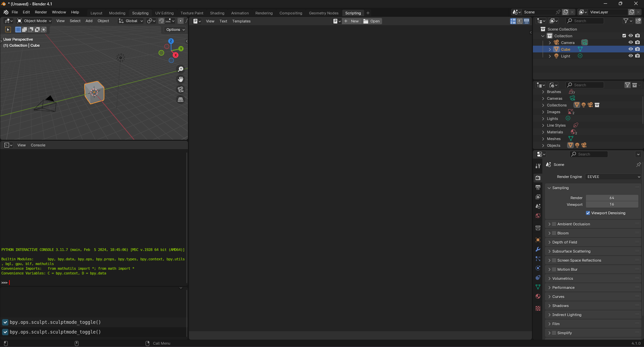Expand the Bloom section
The width and height of the screenshot is (644, 347).
pos(550,233)
